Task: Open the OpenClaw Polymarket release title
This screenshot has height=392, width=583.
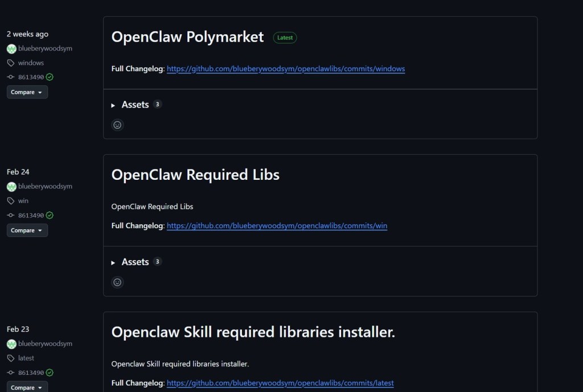Action: pyautogui.click(x=187, y=37)
